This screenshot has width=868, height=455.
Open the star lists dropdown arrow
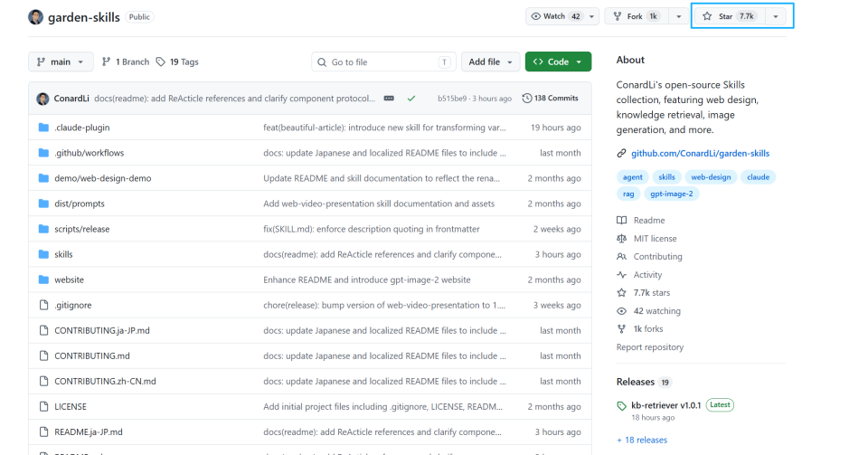tap(776, 16)
